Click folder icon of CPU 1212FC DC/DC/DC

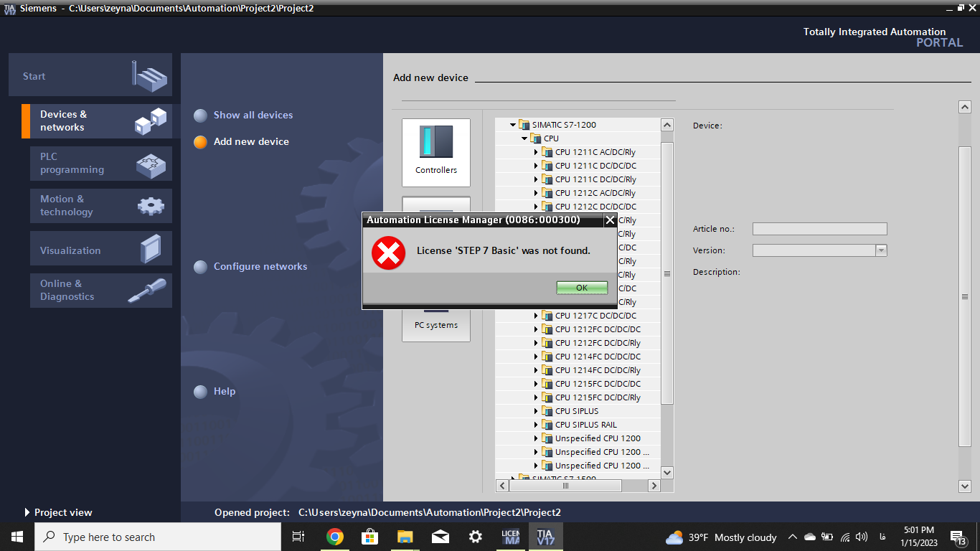click(547, 329)
